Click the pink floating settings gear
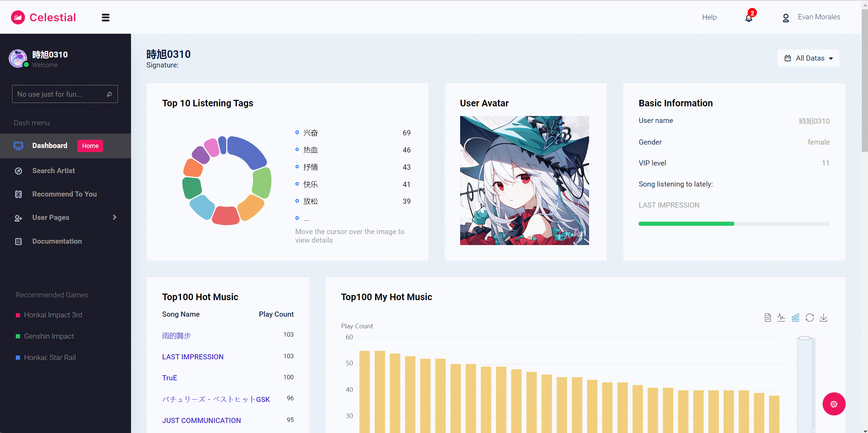Viewport: 868px width, 433px height. pyautogui.click(x=834, y=404)
